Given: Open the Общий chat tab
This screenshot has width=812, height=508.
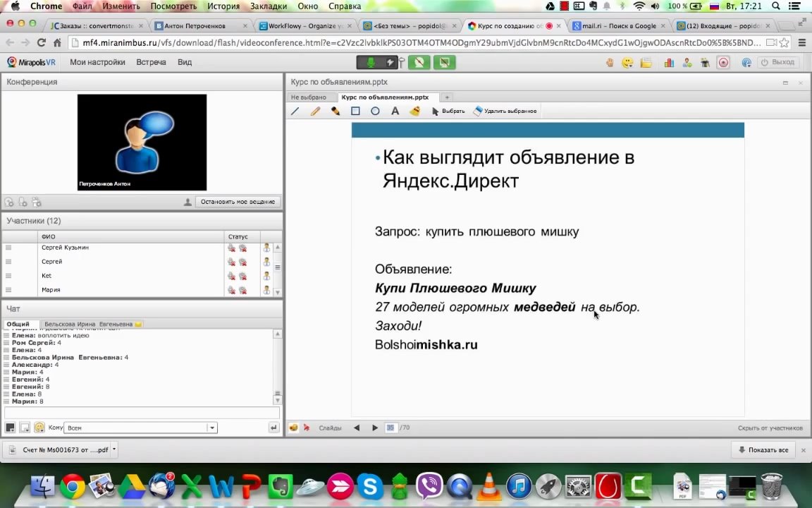Looking at the screenshot, I should 18,324.
